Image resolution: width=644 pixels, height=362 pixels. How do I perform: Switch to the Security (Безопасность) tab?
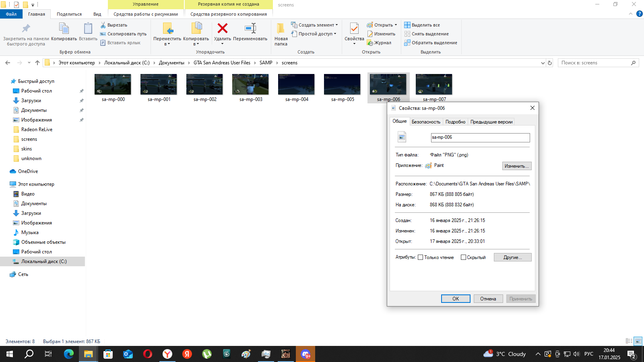click(426, 122)
